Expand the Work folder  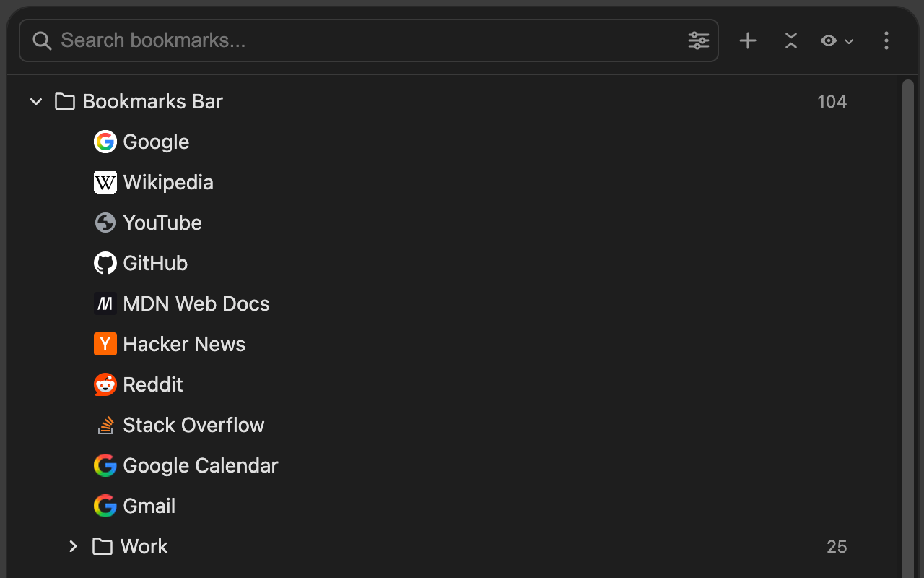click(73, 546)
